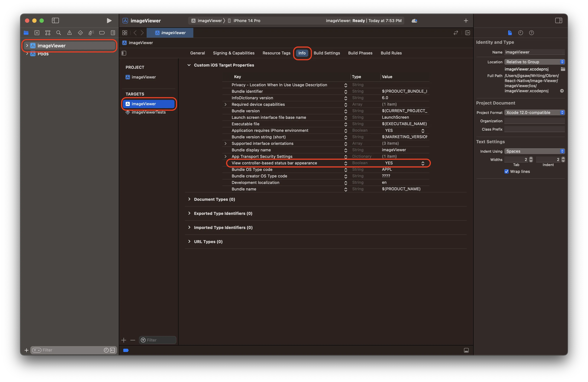Open the History inspector clock icon
Image resolution: width=588 pixels, height=382 pixels.
click(521, 33)
